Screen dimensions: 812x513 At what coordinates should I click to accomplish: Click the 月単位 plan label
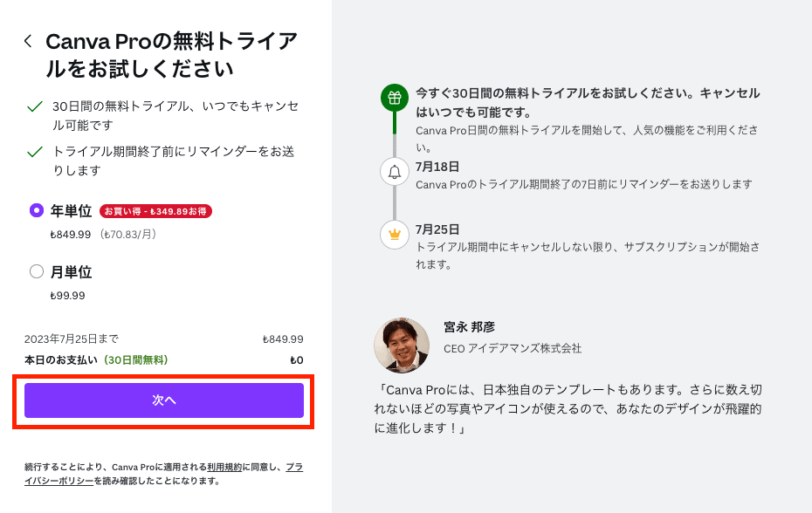(71, 272)
